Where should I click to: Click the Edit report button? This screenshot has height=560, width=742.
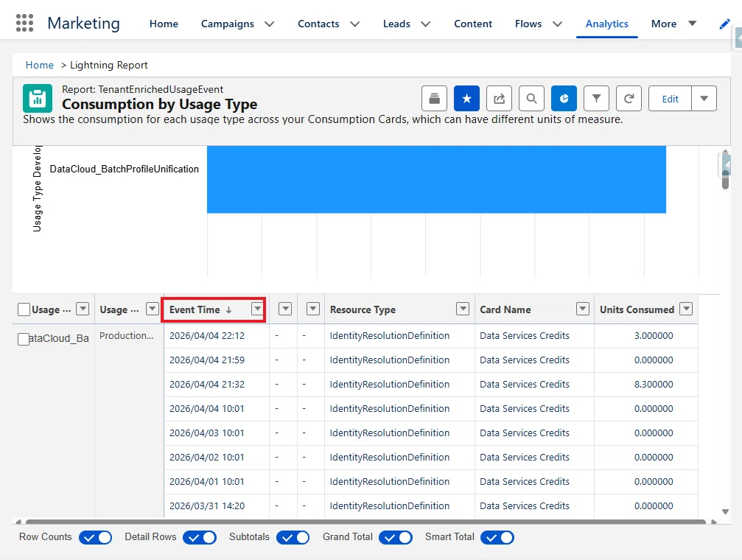click(x=670, y=99)
